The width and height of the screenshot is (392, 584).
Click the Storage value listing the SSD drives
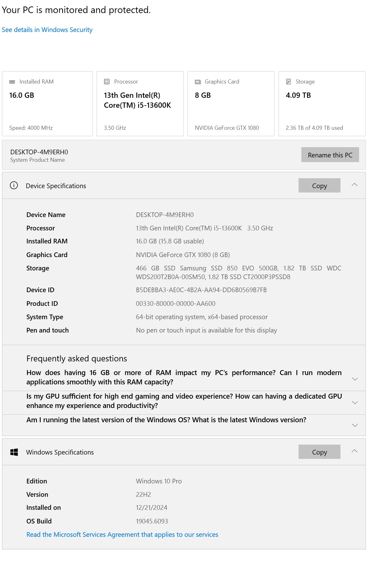(238, 273)
